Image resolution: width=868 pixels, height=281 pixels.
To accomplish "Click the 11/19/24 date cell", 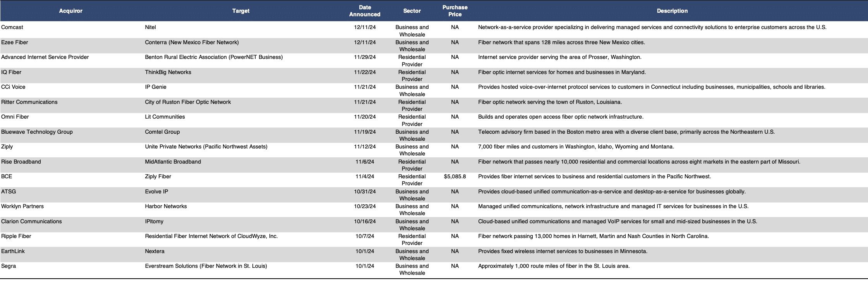I will click(x=365, y=132).
